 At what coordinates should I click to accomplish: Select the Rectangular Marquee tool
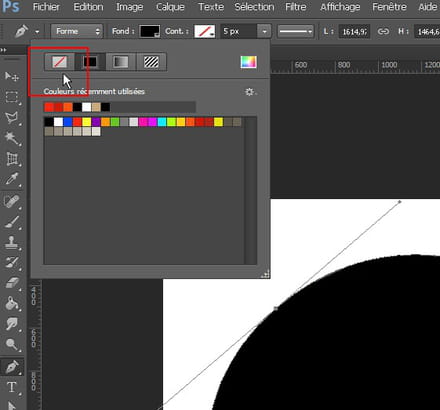(x=12, y=97)
